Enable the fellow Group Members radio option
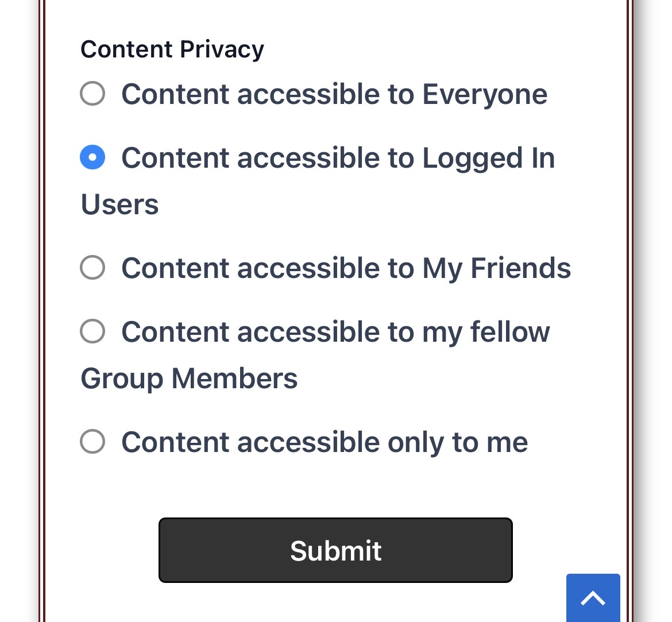This screenshot has width=672, height=622. [92, 331]
